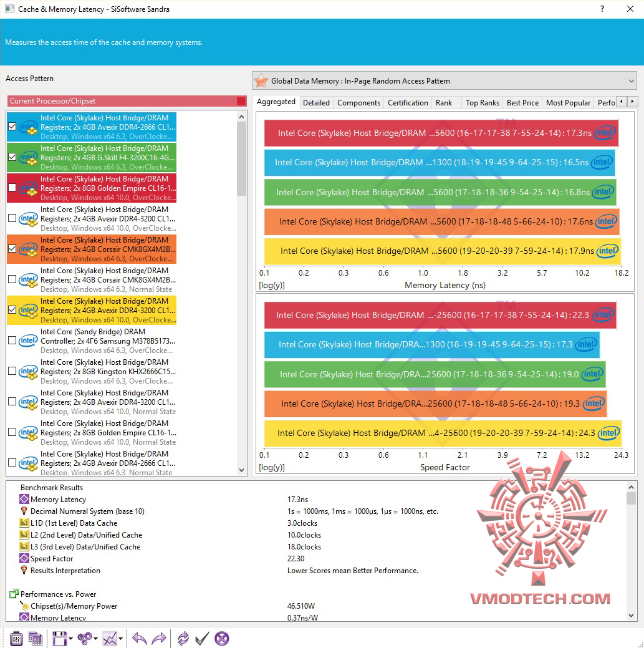Click the Performance vs. Power icon
The height and width of the screenshot is (648, 644).
[x=14, y=594]
